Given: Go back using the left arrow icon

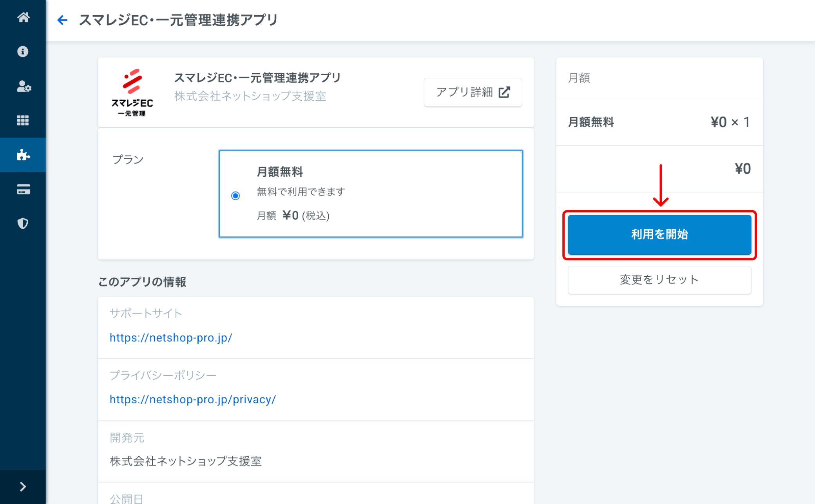Looking at the screenshot, I should coord(62,20).
